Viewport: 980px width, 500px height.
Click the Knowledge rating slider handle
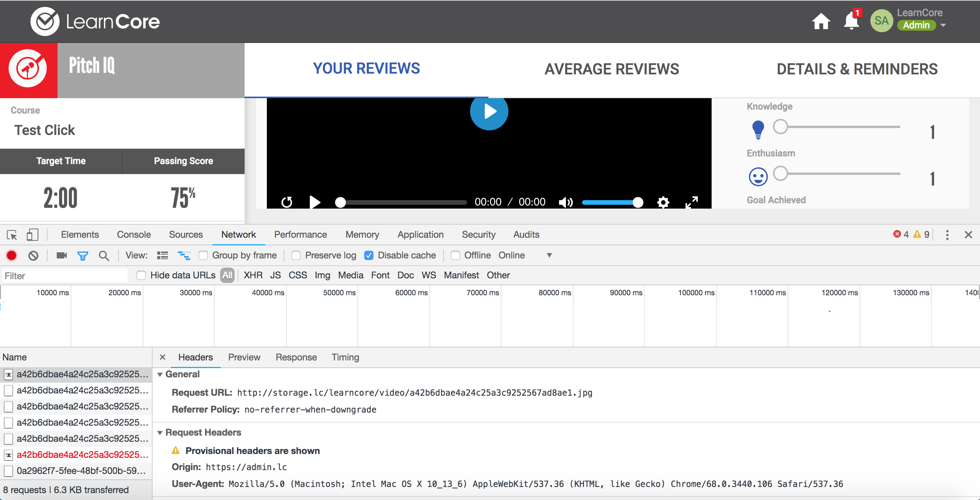point(780,127)
